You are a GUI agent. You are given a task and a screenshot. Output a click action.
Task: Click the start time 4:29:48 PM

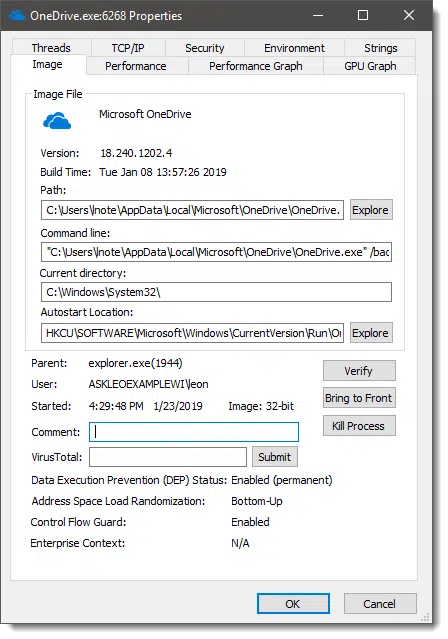point(116,406)
